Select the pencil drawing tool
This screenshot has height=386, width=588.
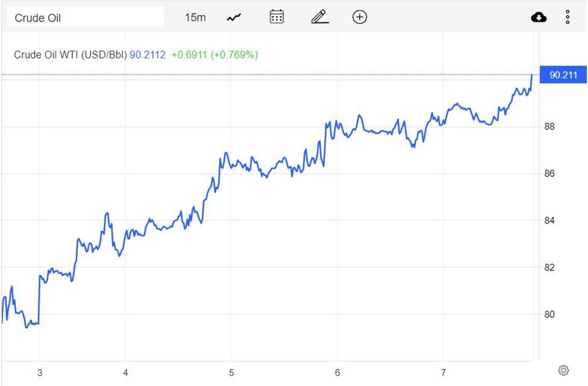coord(320,17)
